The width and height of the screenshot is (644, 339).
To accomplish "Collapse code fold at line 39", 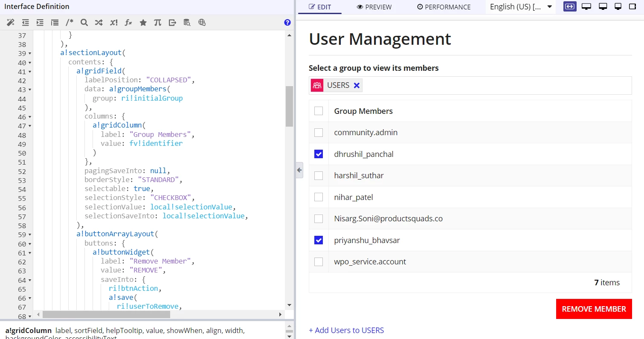I will [x=30, y=54].
